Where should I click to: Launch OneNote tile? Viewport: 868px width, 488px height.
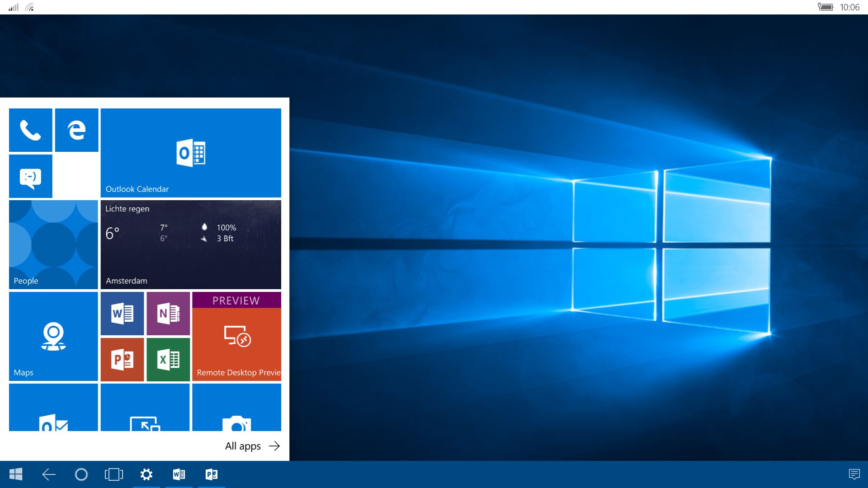pyautogui.click(x=168, y=314)
